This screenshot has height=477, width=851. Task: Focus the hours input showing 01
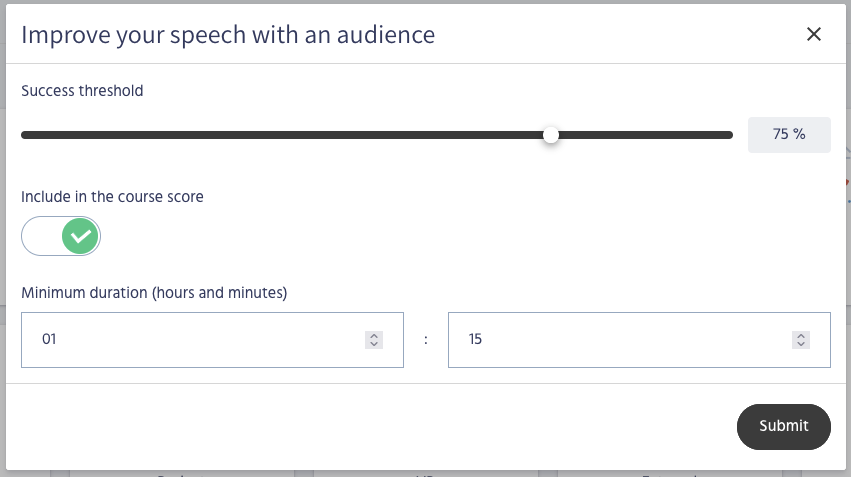190,340
